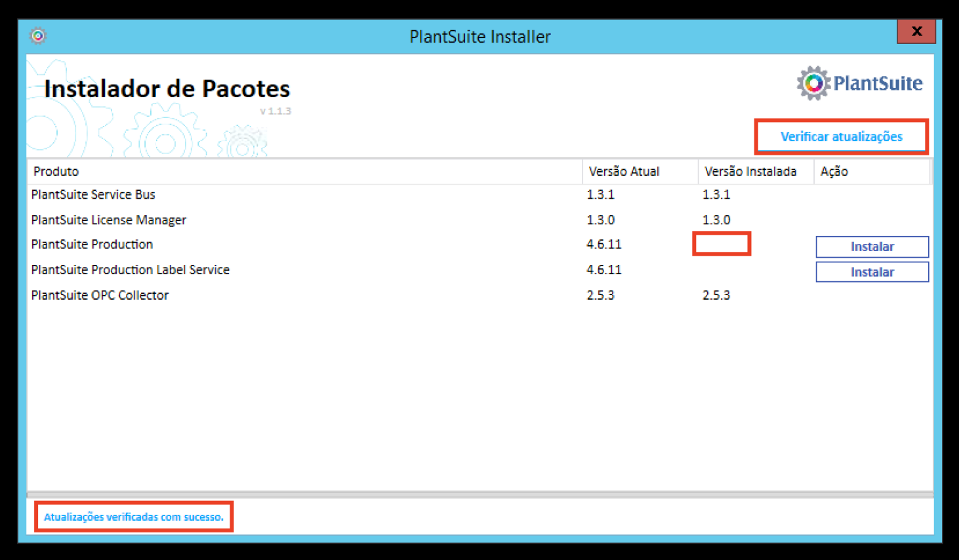Install PlantSuite Production package
The image size is (959, 560).
[x=872, y=247]
